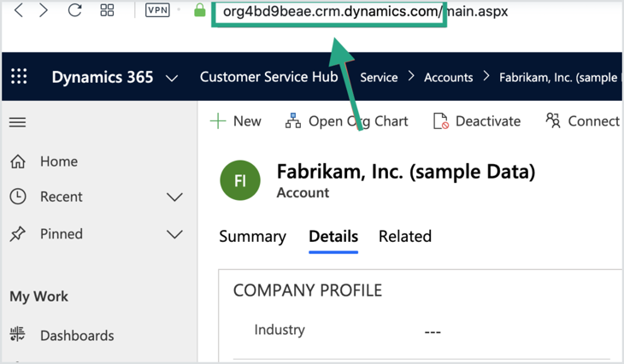The height and width of the screenshot is (364, 624).
Task: Go forward with browser forward arrow
Action: tap(44, 10)
